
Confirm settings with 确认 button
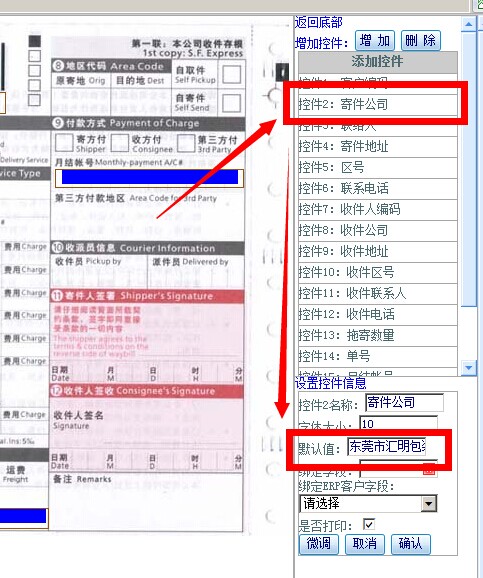[x=410, y=544]
